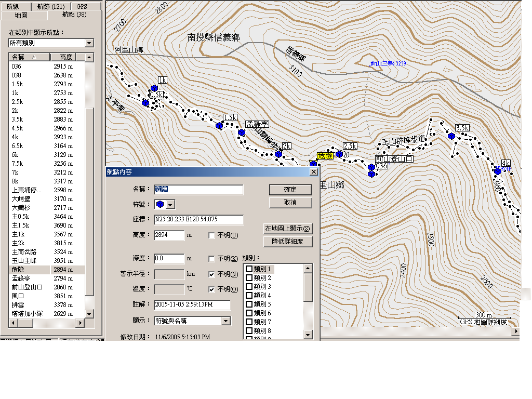The width and height of the screenshot is (532, 399).
Task: Click the 前山登山口 waypoint cube on the map
Action: [x=371, y=167]
